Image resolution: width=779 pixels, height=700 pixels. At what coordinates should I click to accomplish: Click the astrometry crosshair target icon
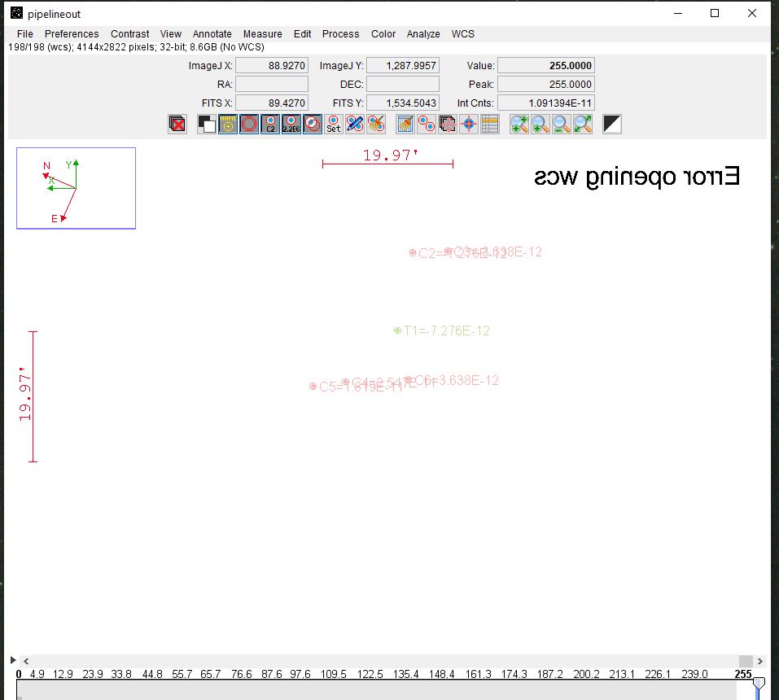tap(468, 125)
